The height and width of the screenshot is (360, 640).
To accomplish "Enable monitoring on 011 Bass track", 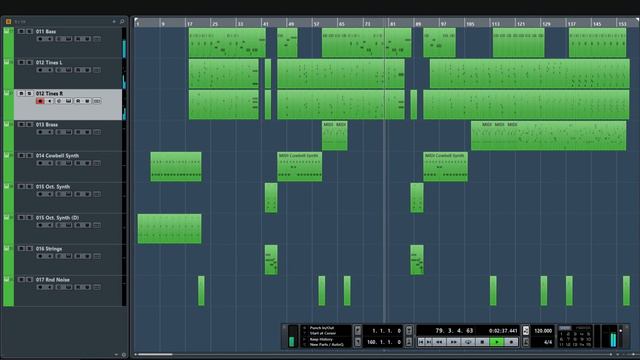I will tap(49, 39).
